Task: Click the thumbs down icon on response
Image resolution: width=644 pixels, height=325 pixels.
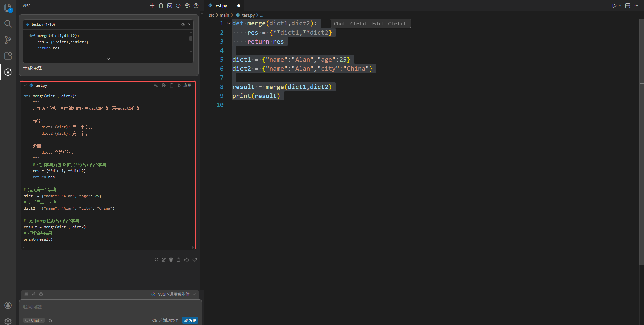Action: click(x=195, y=260)
